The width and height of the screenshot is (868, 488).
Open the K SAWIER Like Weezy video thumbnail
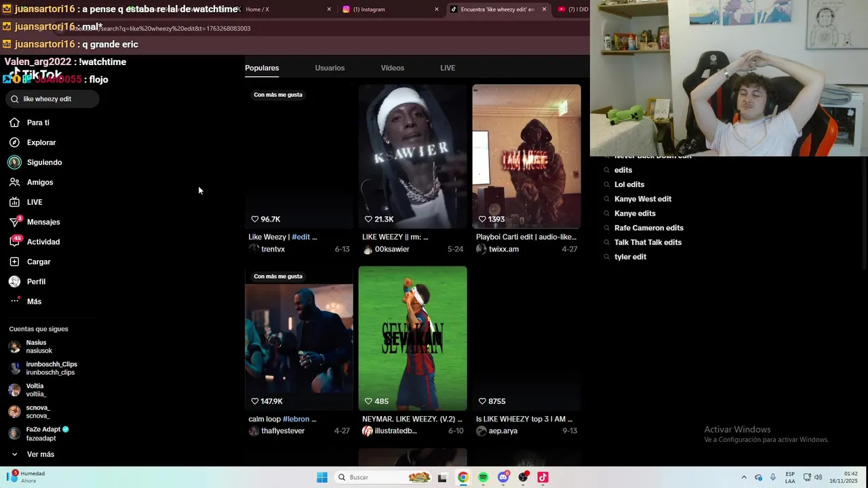click(412, 157)
